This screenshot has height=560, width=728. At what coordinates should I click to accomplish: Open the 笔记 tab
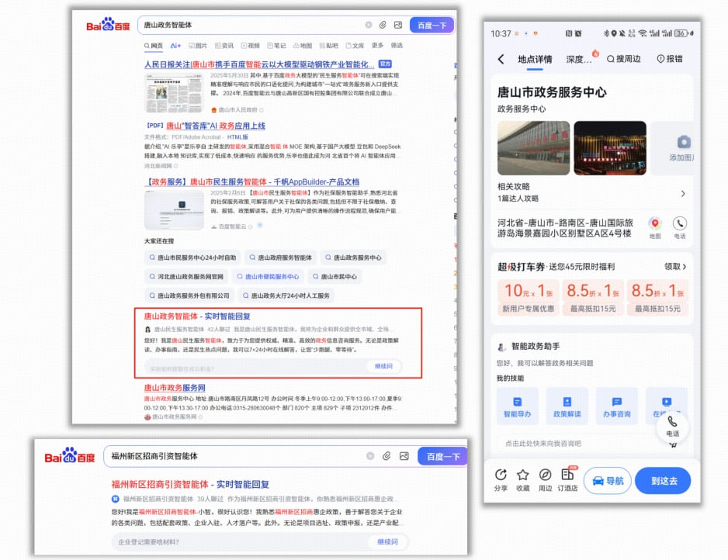(277, 46)
